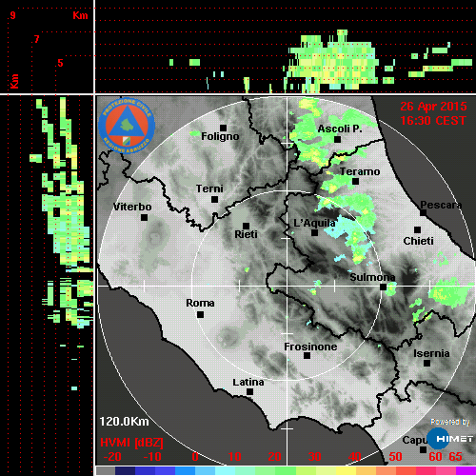The width and height of the screenshot is (476, 476).
Task: Click the Protezione Civile Abruzzo logo
Action: point(127,126)
